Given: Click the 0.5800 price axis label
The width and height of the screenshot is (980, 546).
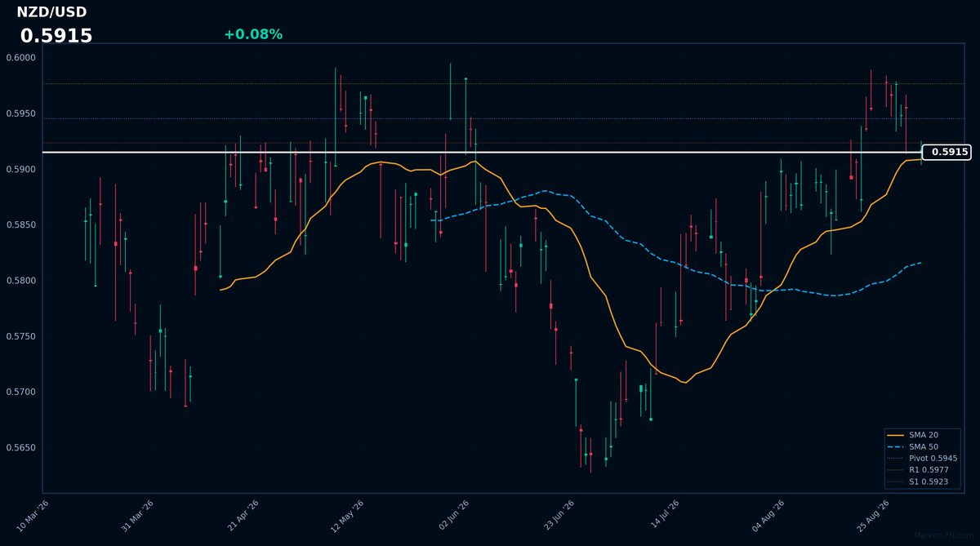Looking at the screenshot, I should click(21, 281).
